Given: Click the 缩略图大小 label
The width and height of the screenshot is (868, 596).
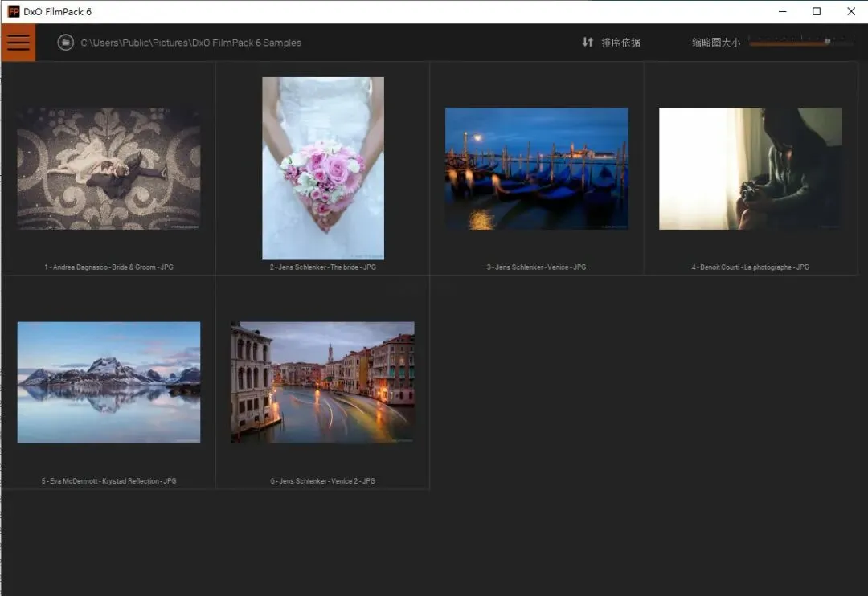Looking at the screenshot, I should [716, 43].
